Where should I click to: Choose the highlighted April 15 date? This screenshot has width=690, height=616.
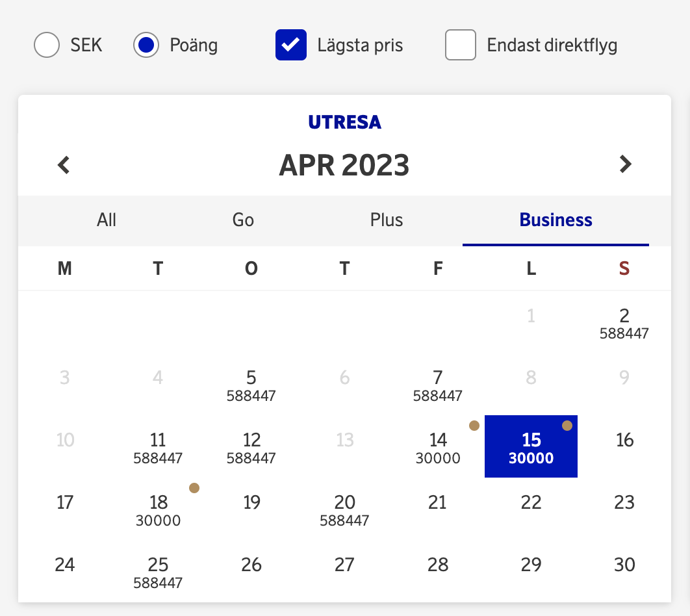[531, 447]
